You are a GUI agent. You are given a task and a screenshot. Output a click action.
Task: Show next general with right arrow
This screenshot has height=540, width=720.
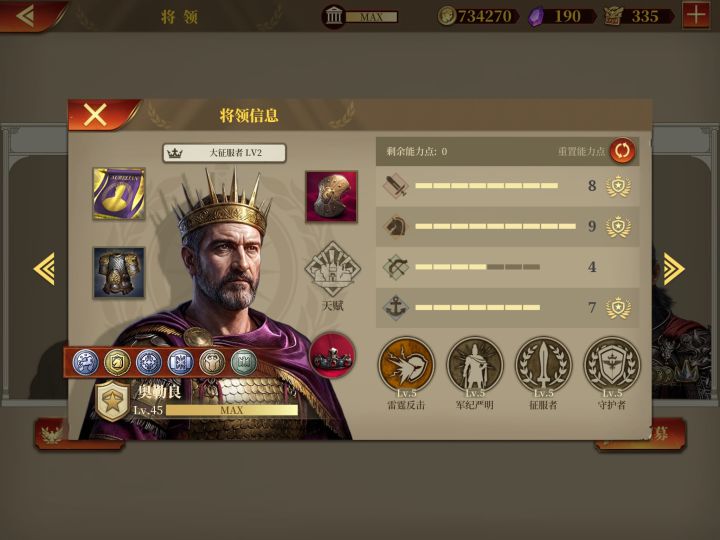point(674,269)
